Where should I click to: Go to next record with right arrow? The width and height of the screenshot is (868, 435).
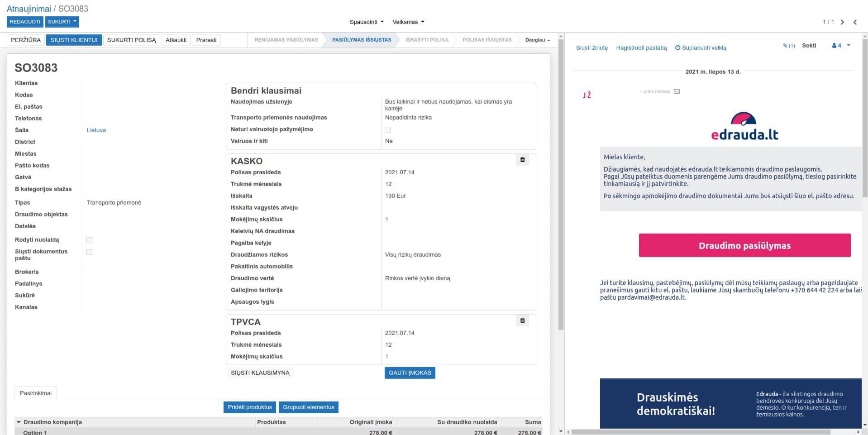click(x=842, y=21)
